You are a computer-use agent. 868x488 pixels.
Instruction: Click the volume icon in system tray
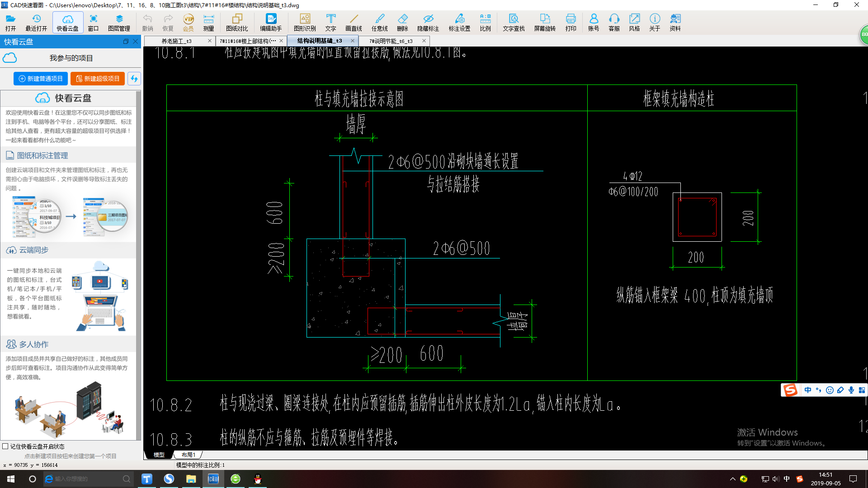pos(776,479)
